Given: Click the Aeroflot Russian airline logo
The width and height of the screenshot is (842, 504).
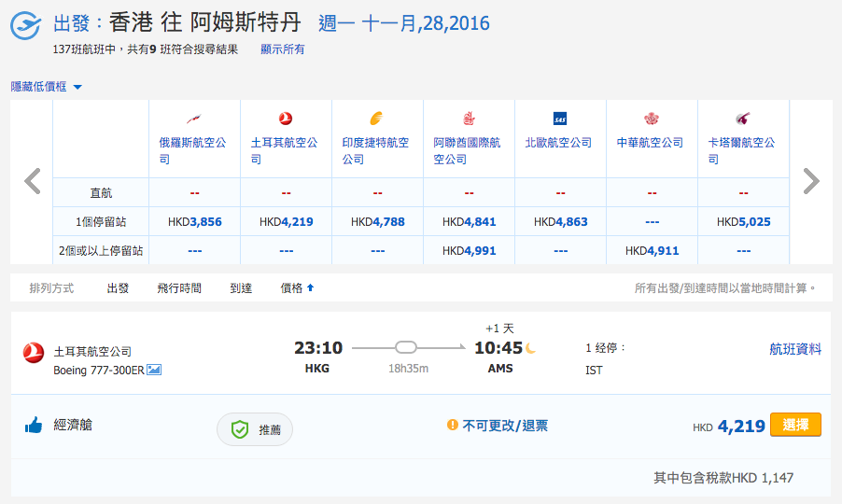Looking at the screenshot, I should [194, 119].
